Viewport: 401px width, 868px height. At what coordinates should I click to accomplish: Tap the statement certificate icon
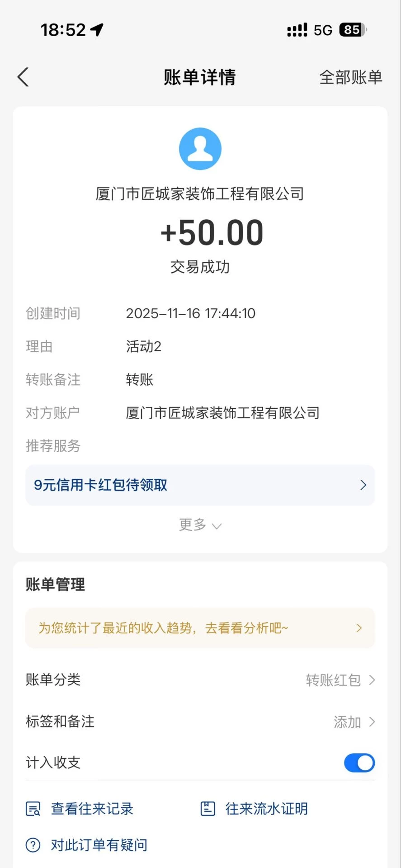[208, 809]
